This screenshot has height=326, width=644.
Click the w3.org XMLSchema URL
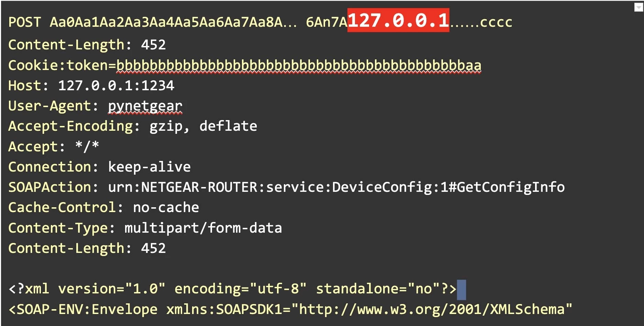coord(431,310)
